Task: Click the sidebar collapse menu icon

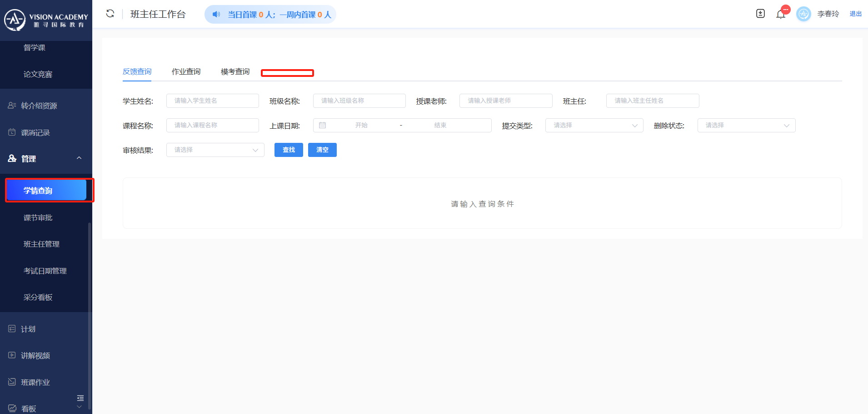Action: (80, 398)
